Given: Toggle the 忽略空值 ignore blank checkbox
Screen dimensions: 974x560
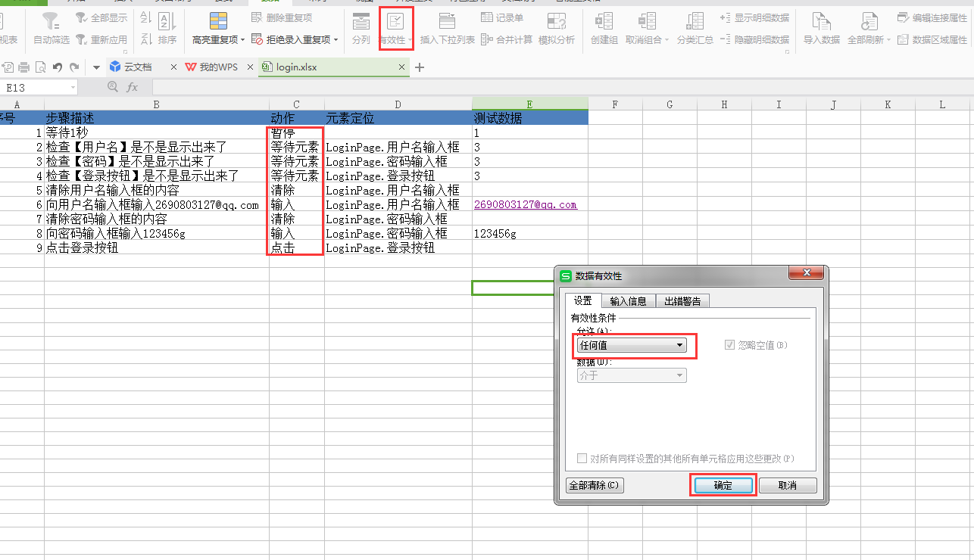Looking at the screenshot, I should [730, 345].
